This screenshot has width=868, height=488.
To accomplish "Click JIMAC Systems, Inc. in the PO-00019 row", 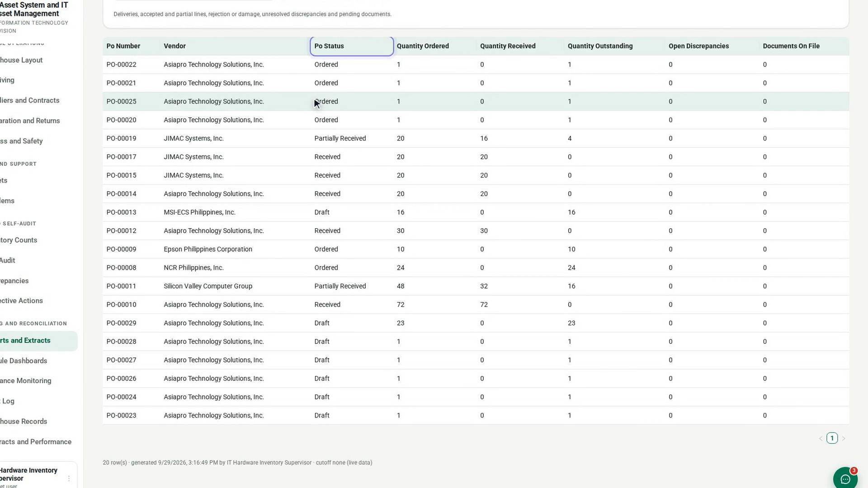I will (193, 139).
